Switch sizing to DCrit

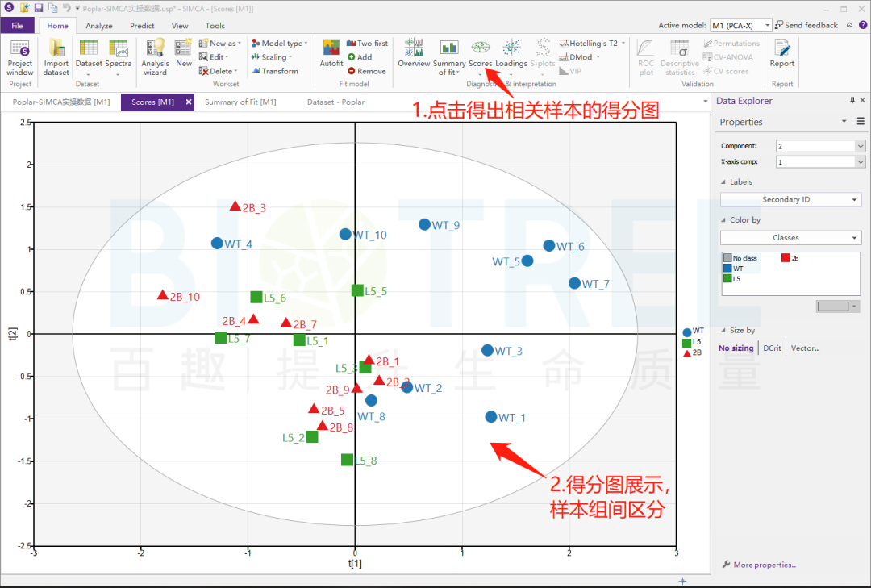pos(773,348)
